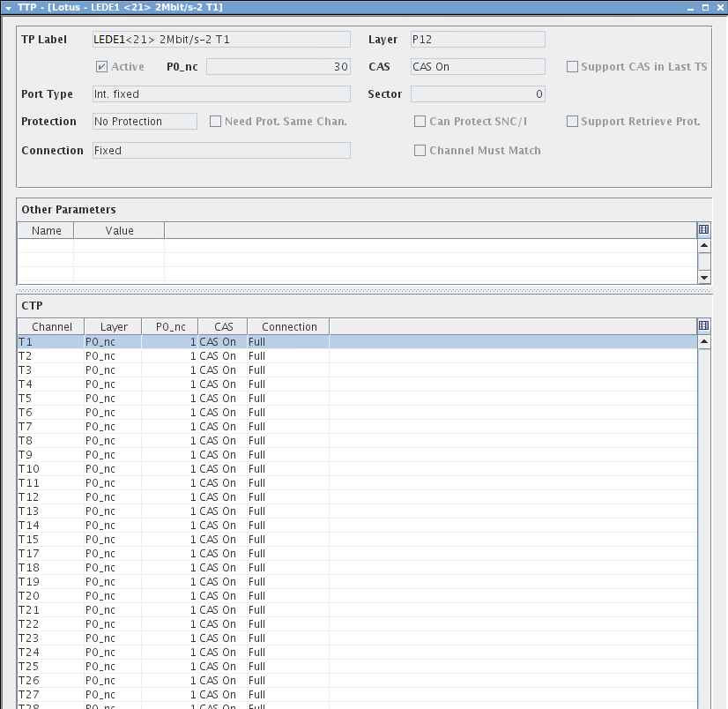Viewport: 728px width, 709px height.
Task: Click scroll-up arrow of CTP table
Action: (x=704, y=342)
